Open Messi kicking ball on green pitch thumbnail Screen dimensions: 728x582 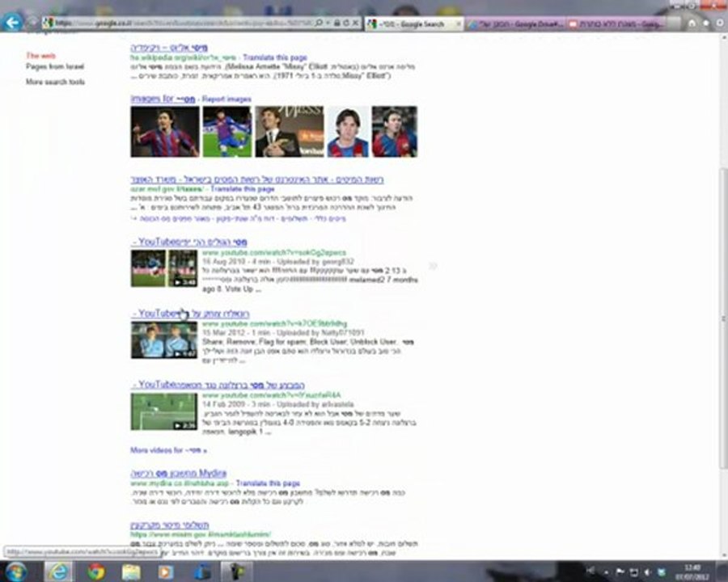point(227,132)
